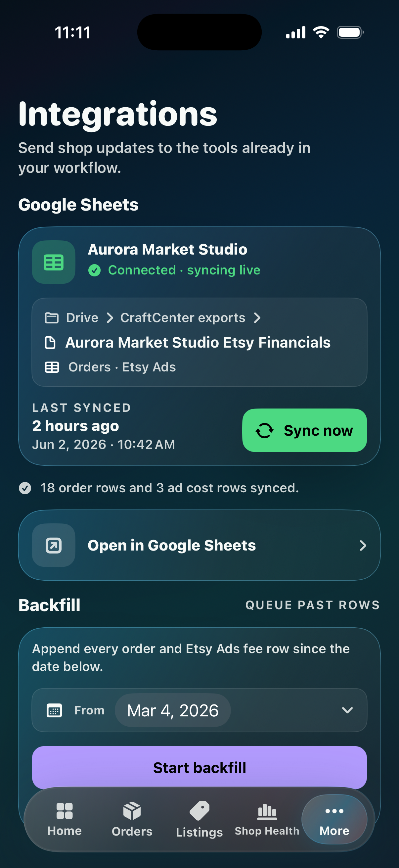399x868 pixels.
Task: Open the CraftCenter exports folder breadcrumb
Action: coord(183,318)
